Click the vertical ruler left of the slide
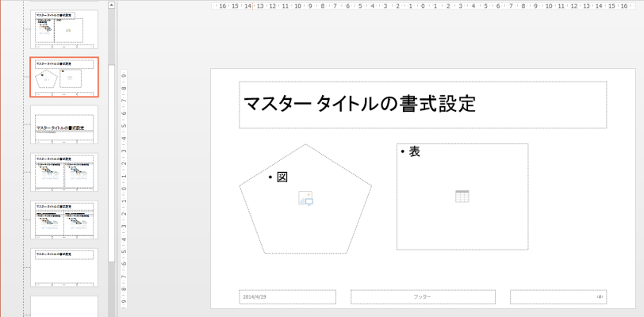The image size is (644, 317). coord(124,189)
